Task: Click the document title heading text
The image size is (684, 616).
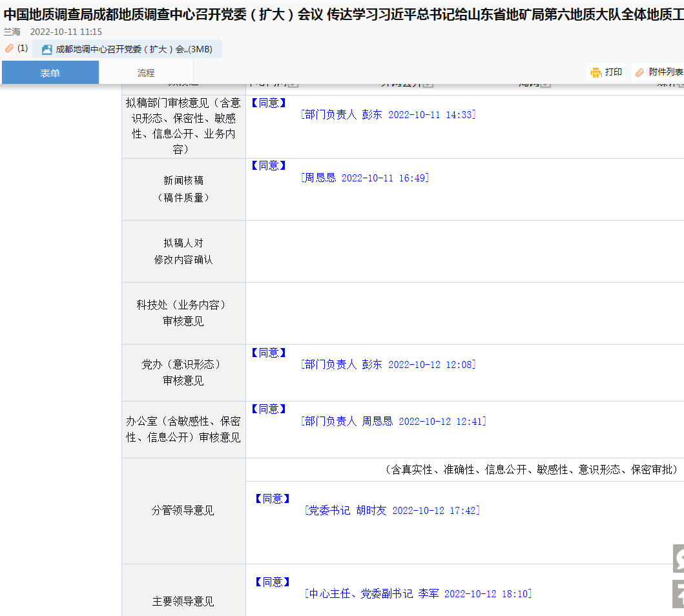Action: [344, 14]
